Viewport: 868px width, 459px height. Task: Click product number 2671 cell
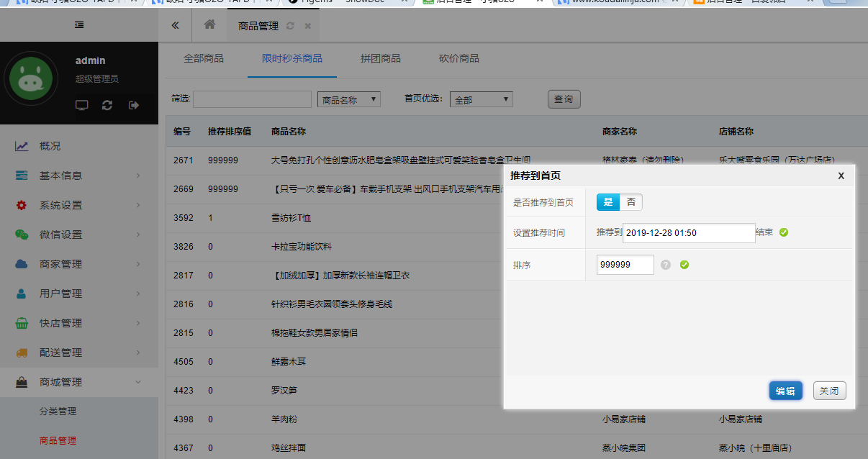(184, 160)
